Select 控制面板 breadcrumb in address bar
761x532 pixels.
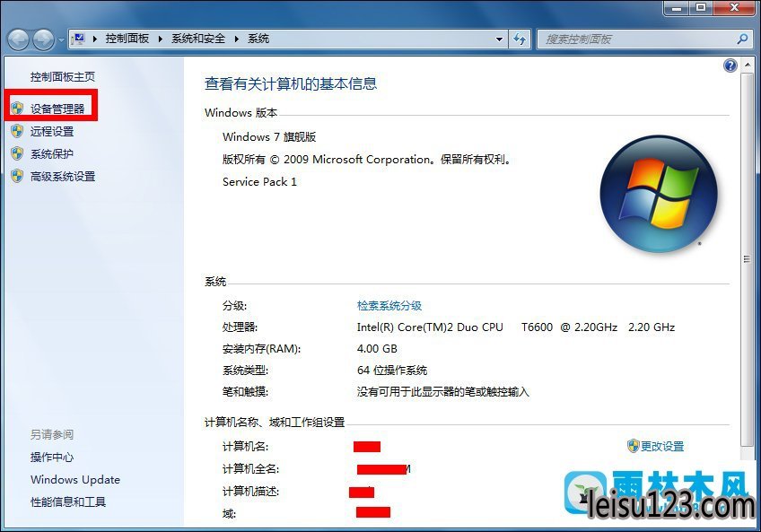(x=127, y=39)
